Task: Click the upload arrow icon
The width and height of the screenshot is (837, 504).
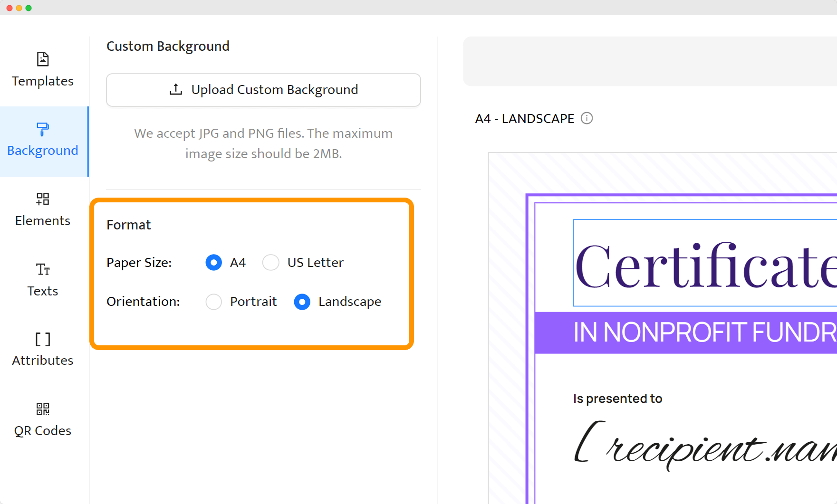Action: (176, 89)
